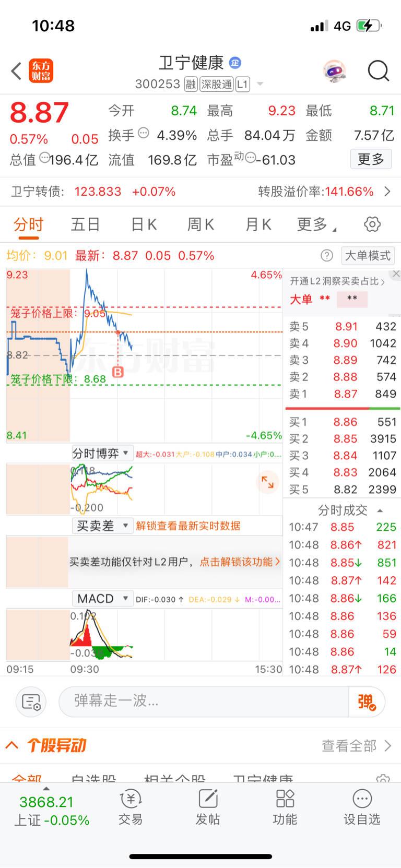Viewport: 401px width, 868px height.
Task: Tap 点击解锁该功能 link
Action: (x=240, y=562)
